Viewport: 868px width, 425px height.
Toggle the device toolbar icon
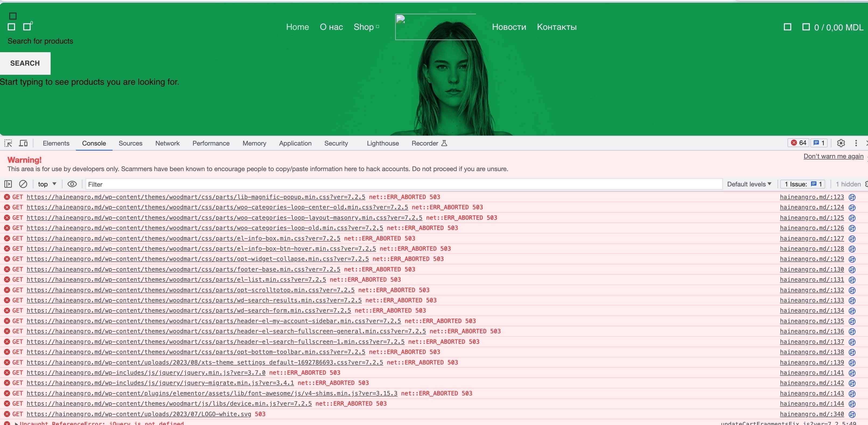[x=23, y=143]
